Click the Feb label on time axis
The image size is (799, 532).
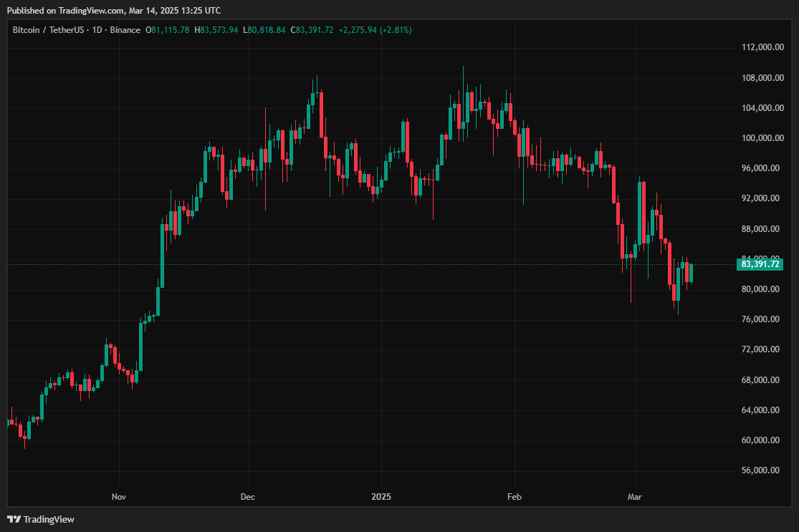point(515,497)
